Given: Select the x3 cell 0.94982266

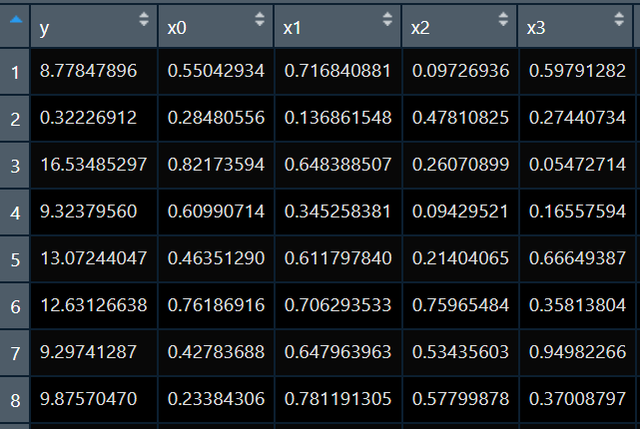Looking at the screenshot, I should 577,353.
